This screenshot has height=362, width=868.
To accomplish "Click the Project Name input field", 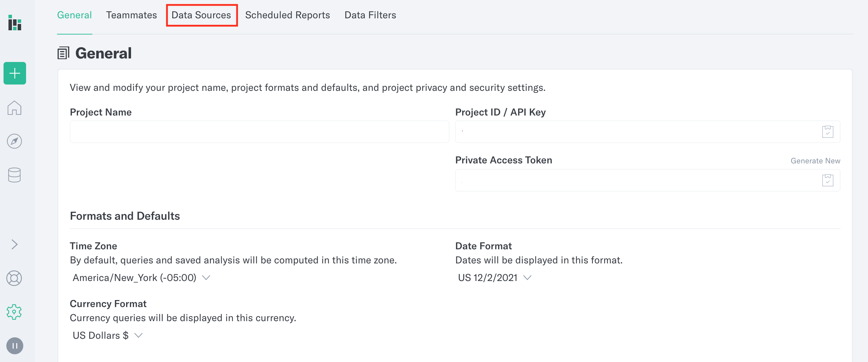I will [x=259, y=132].
